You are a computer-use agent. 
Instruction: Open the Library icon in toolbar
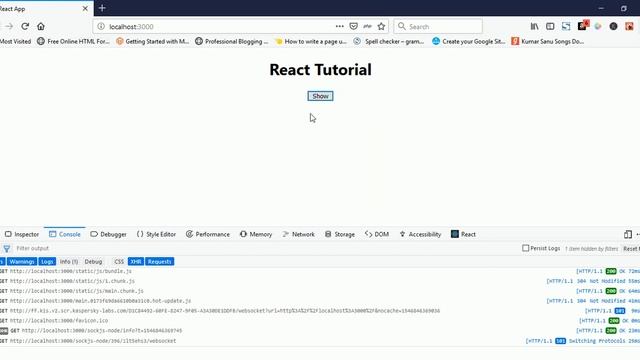pyautogui.click(x=534, y=27)
